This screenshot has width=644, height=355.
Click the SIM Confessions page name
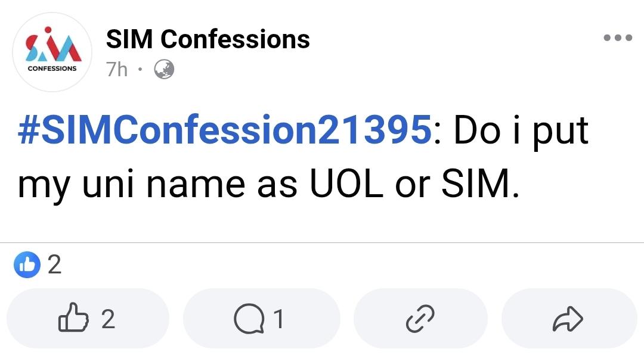pos(208,39)
